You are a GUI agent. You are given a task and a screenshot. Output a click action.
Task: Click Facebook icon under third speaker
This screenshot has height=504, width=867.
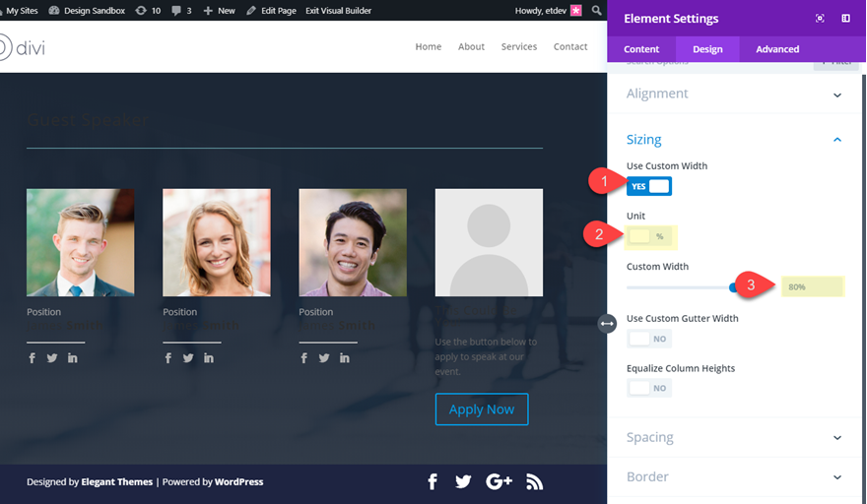(x=304, y=358)
